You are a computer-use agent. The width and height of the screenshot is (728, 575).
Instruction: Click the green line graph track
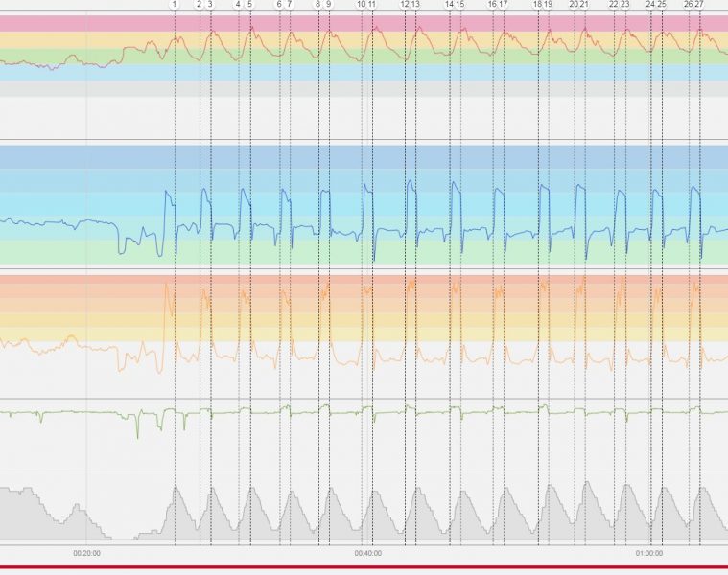pos(384,412)
